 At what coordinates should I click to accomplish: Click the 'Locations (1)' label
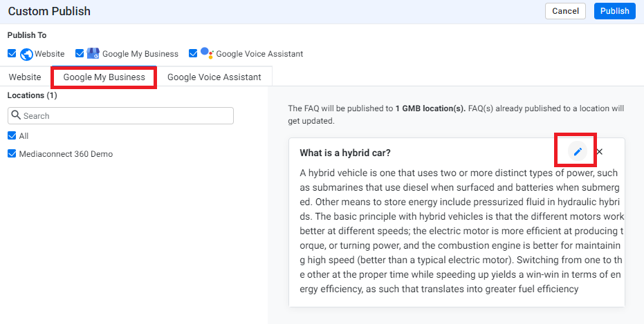pos(32,95)
